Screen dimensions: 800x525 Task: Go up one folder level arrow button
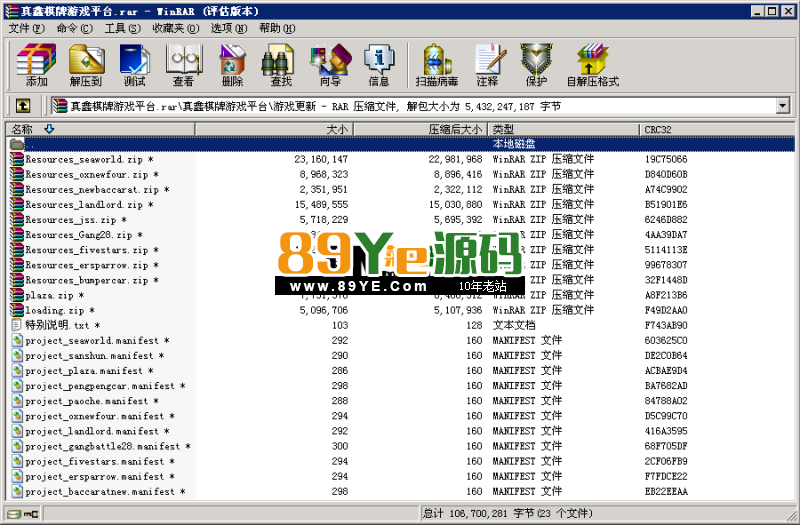pyautogui.click(x=22, y=106)
